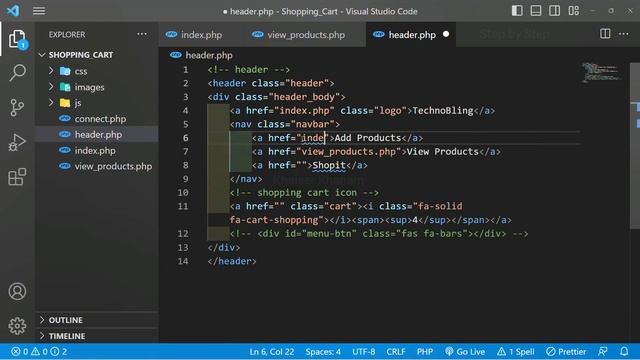Open connect.php in the explorer
This screenshot has width=640, height=360.
[100, 119]
